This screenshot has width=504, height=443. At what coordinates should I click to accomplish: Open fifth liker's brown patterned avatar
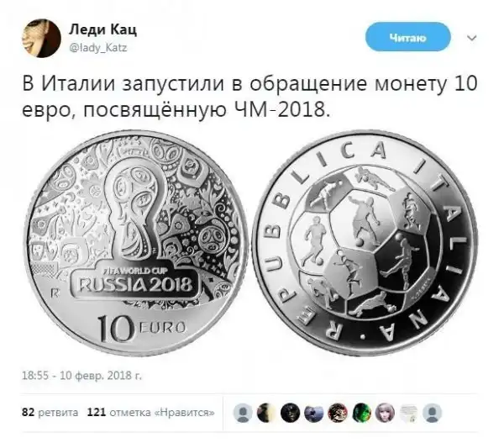point(338,413)
